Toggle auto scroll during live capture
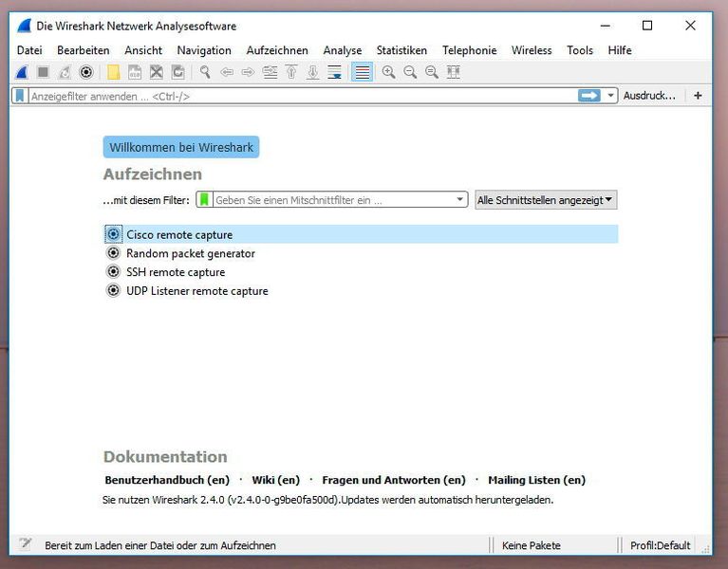 click(334, 72)
